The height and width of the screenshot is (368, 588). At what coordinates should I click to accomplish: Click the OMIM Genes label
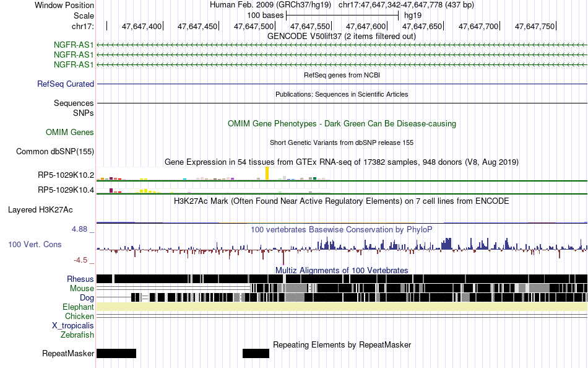pos(70,132)
